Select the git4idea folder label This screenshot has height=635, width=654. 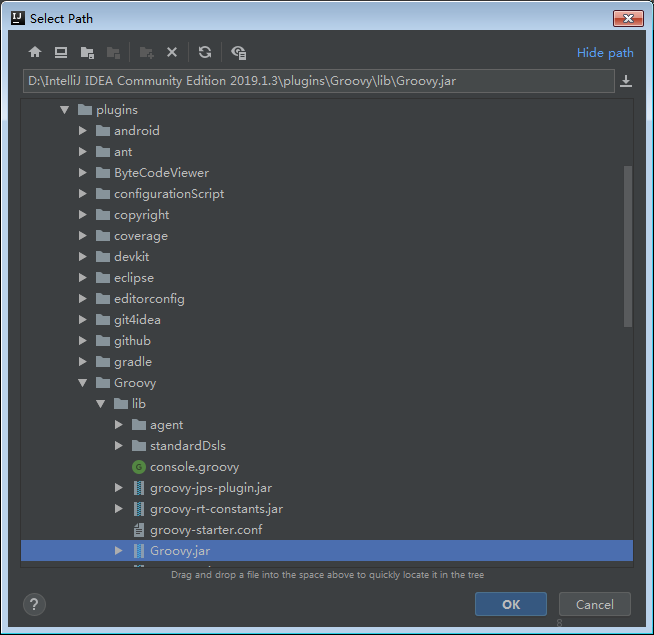pyautogui.click(x=137, y=320)
